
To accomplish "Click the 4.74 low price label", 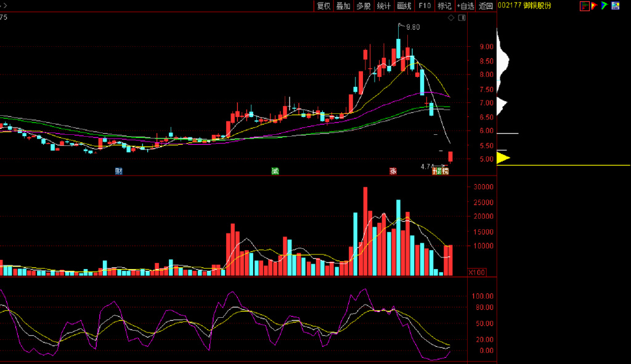I will (x=426, y=166).
